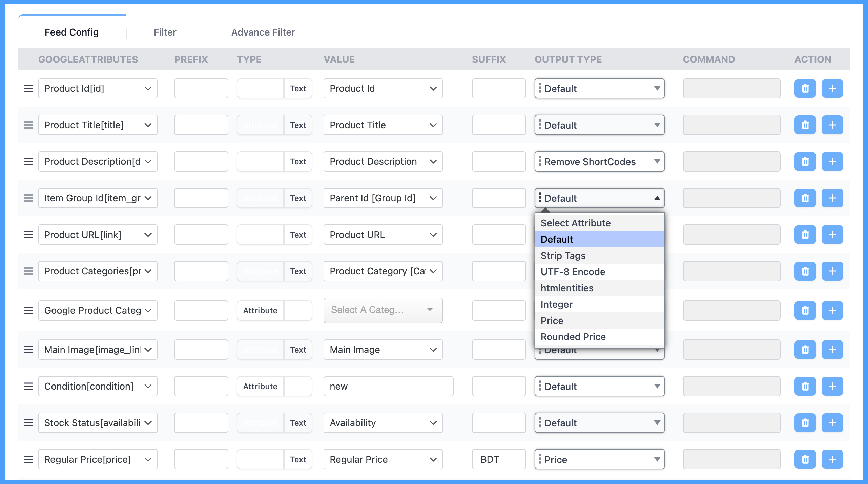The width and height of the screenshot is (868, 484).
Task: Delete the Condition row
Action: tap(805, 386)
